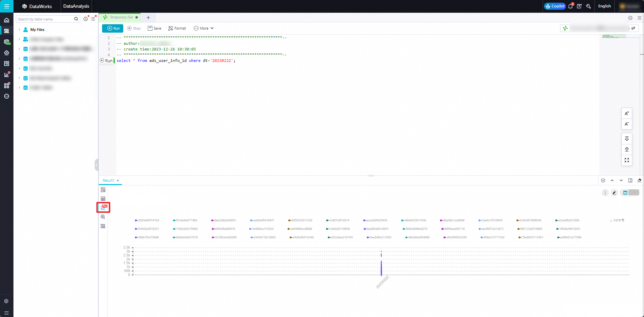Click the edit pencil icon above chart
The image size is (644, 317).
coord(614,192)
